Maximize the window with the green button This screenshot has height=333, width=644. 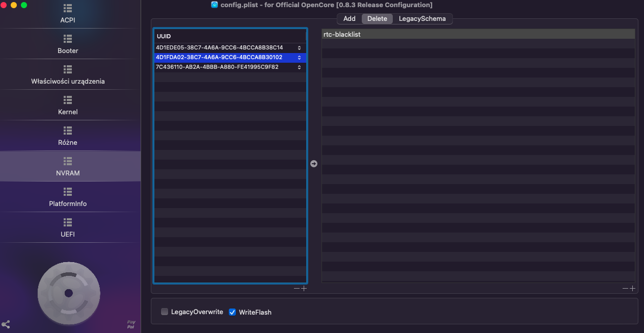[x=23, y=5]
